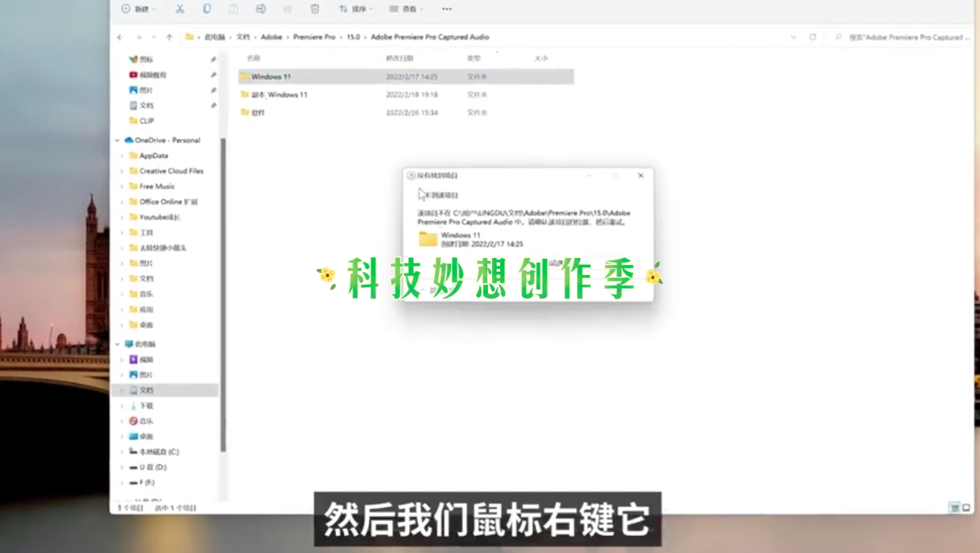This screenshot has height=553, width=980.
Task: Expand the address bar history chevron
Action: [794, 37]
